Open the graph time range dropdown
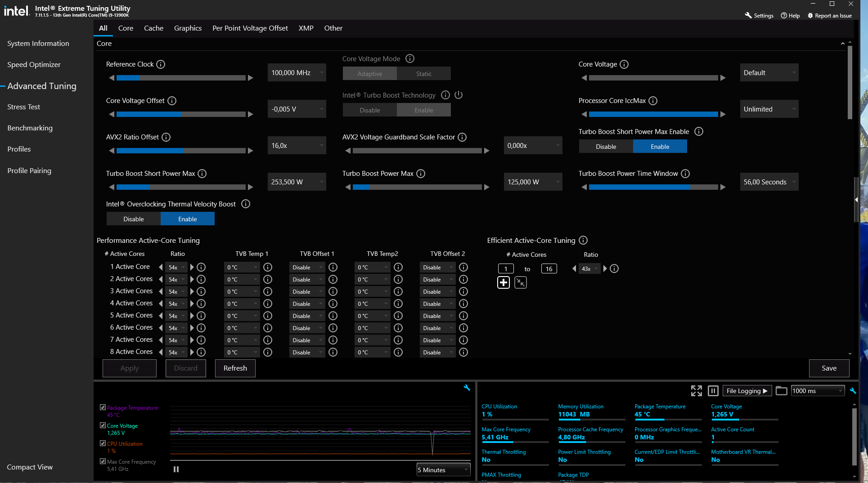The width and height of the screenshot is (868, 483). point(443,470)
